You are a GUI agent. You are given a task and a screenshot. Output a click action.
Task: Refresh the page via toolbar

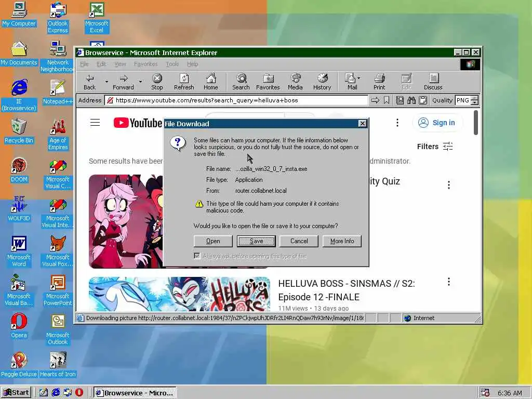point(184,82)
